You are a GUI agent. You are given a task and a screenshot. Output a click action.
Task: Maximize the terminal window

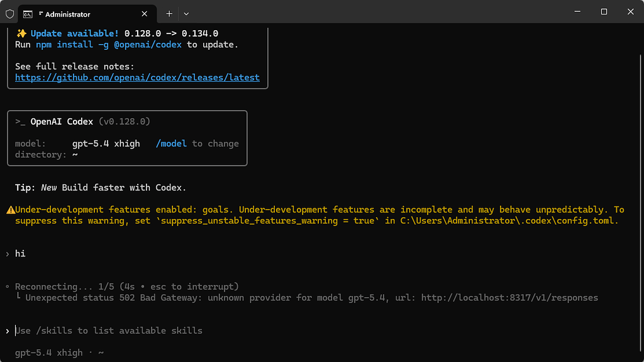click(x=604, y=11)
